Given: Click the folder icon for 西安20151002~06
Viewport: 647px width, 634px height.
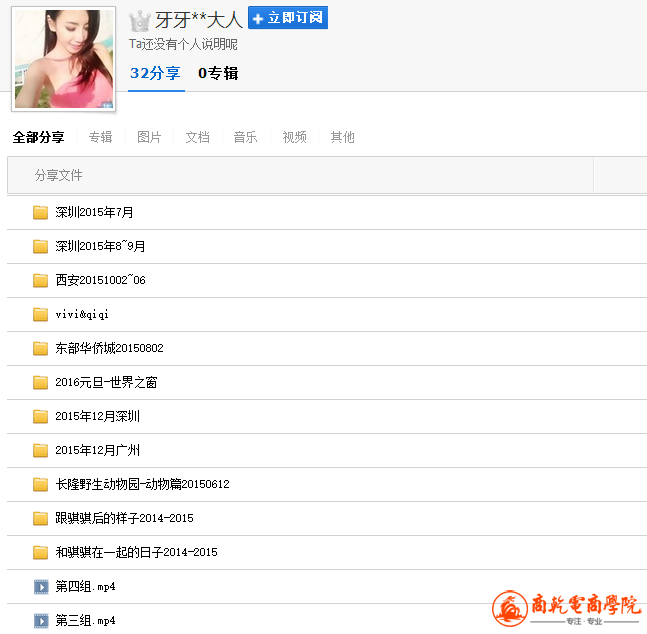Looking at the screenshot, I should (x=40, y=280).
